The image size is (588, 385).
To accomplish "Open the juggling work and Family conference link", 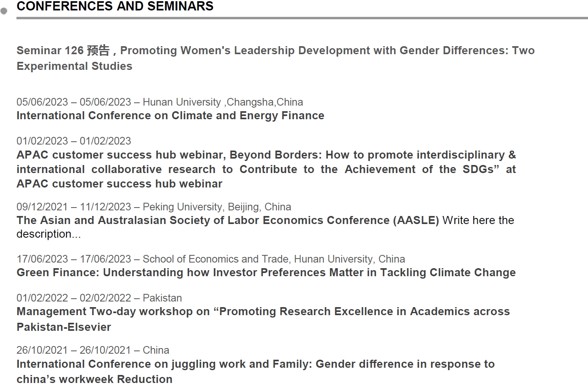I will pos(255,371).
